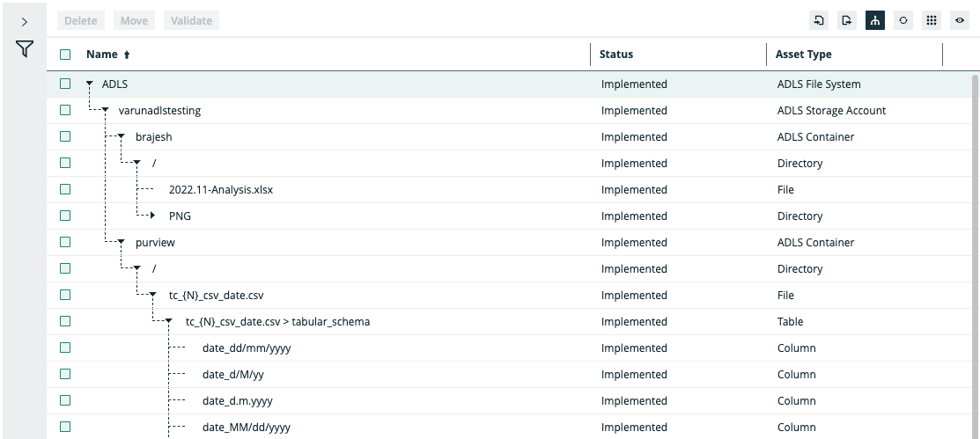Open the grid view icon
The height and width of the screenshot is (439, 980).
pyautogui.click(x=932, y=20)
